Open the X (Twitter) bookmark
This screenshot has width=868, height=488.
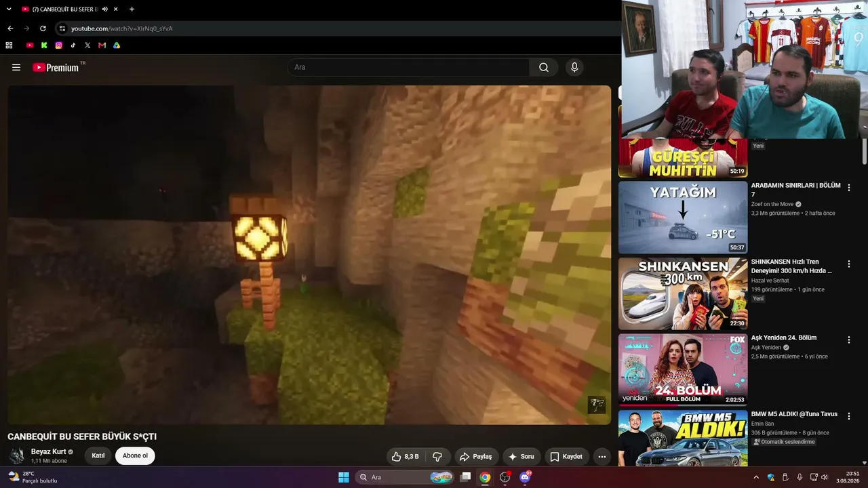click(87, 45)
